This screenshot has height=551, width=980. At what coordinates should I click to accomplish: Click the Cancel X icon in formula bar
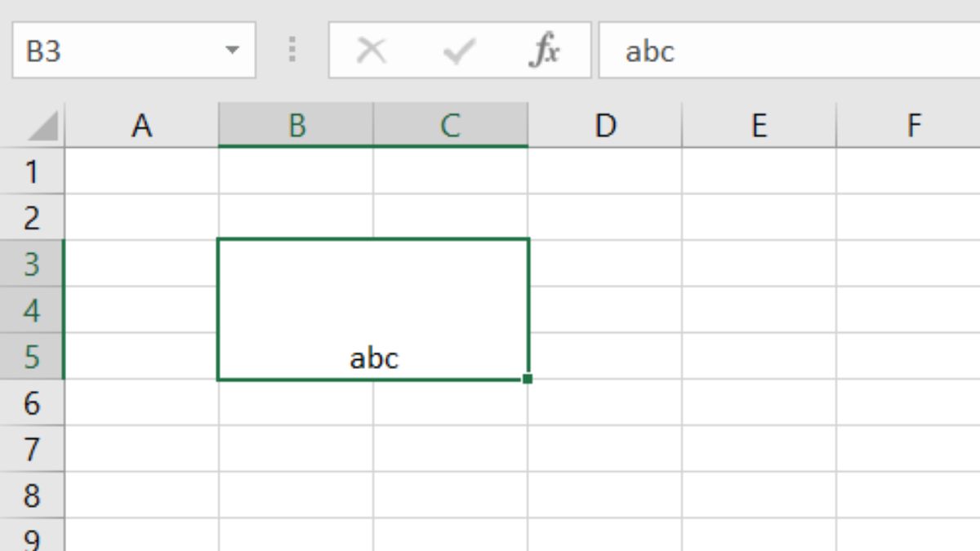click(372, 51)
